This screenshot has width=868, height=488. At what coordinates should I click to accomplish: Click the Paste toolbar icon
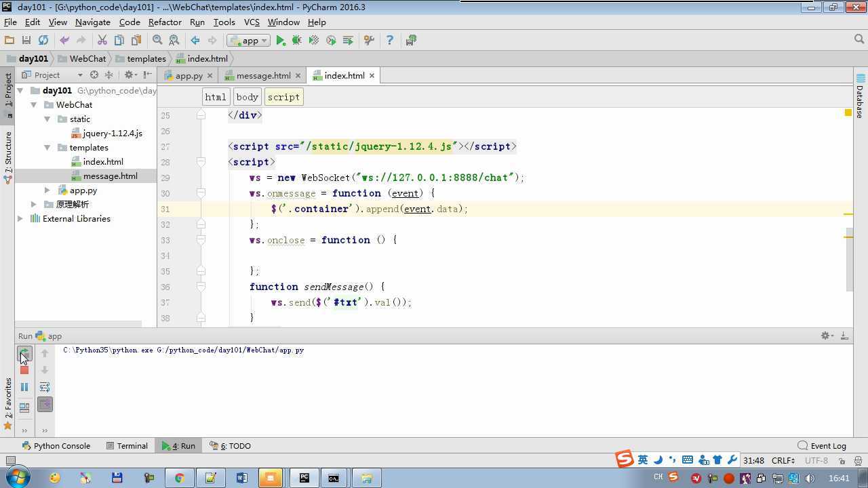tap(136, 41)
